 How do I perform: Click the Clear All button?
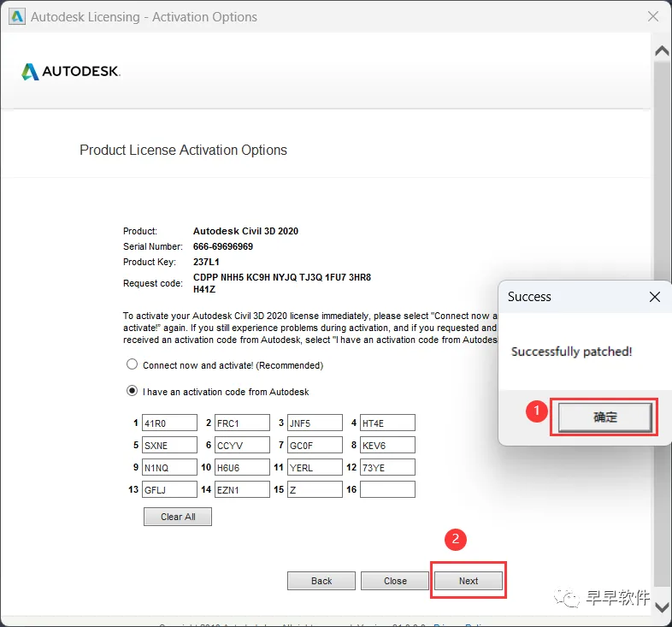178,517
